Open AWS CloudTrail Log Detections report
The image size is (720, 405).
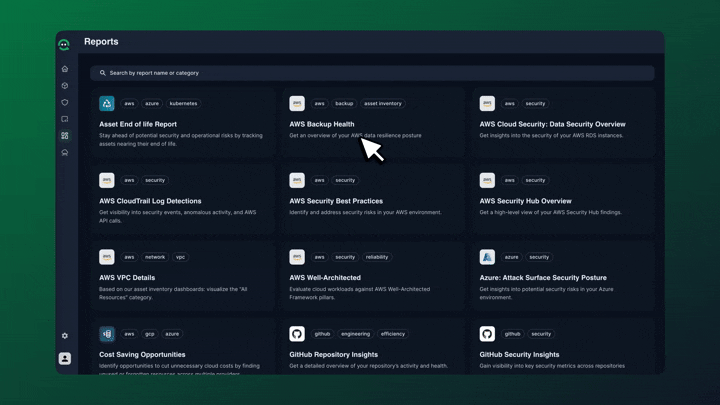[x=150, y=201]
